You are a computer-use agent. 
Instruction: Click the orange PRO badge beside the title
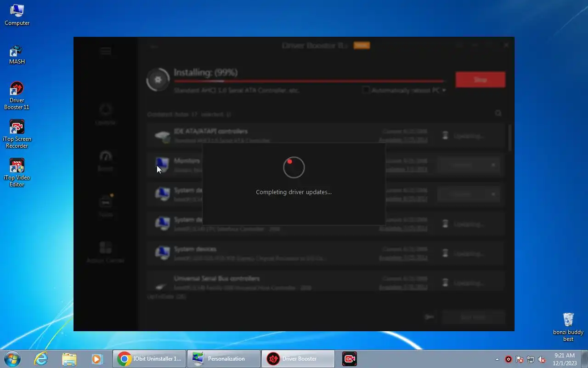pyautogui.click(x=362, y=46)
